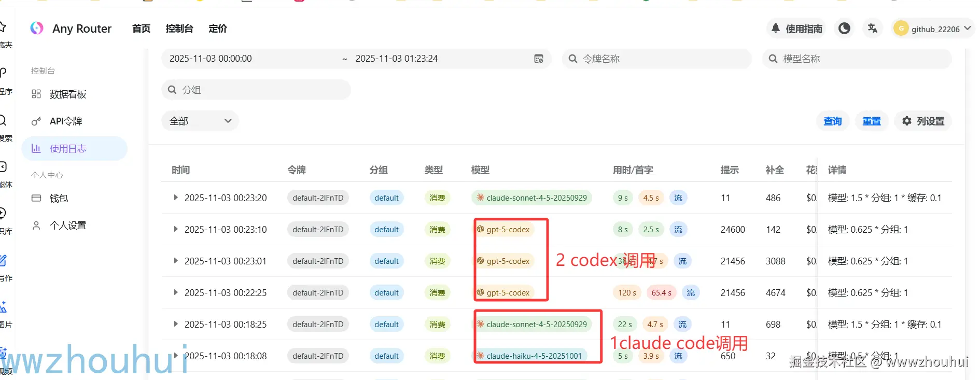Open the 控制台 nav item
980x380 pixels.
179,29
